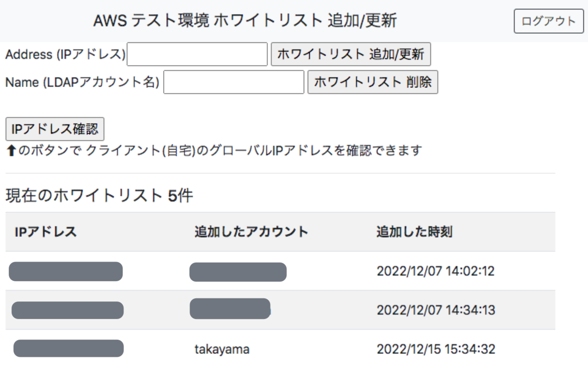The width and height of the screenshot is (588, 368).
Task: Click the 追加した時刻 column header
Action: pyautogui.click(x=414, y=232)
